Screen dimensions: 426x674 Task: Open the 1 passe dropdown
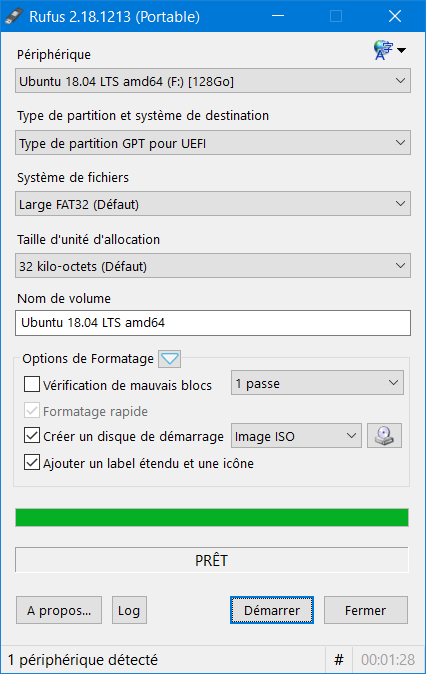tap(317, 383)
